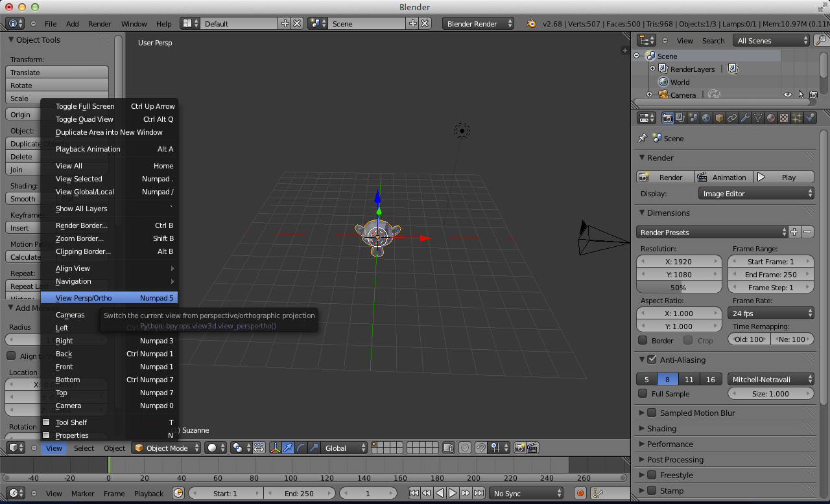Open the Particles tab (sparkles icon)
Image resolution: width=830 pixels, height=504 pixels.
click(797, 118)
